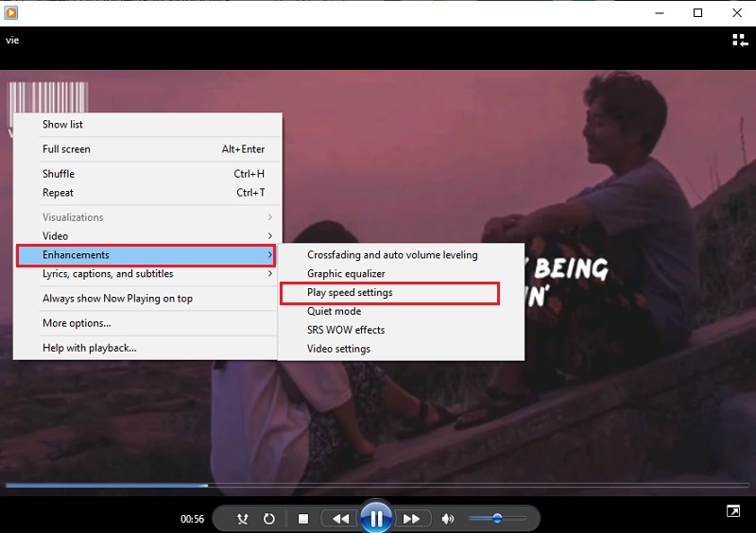Image resolution: width=756 pixels, height=533 pixels.
Task: Expand Lyrics, captions, and subtitles submenu
Action: click(x=147, y=273)
